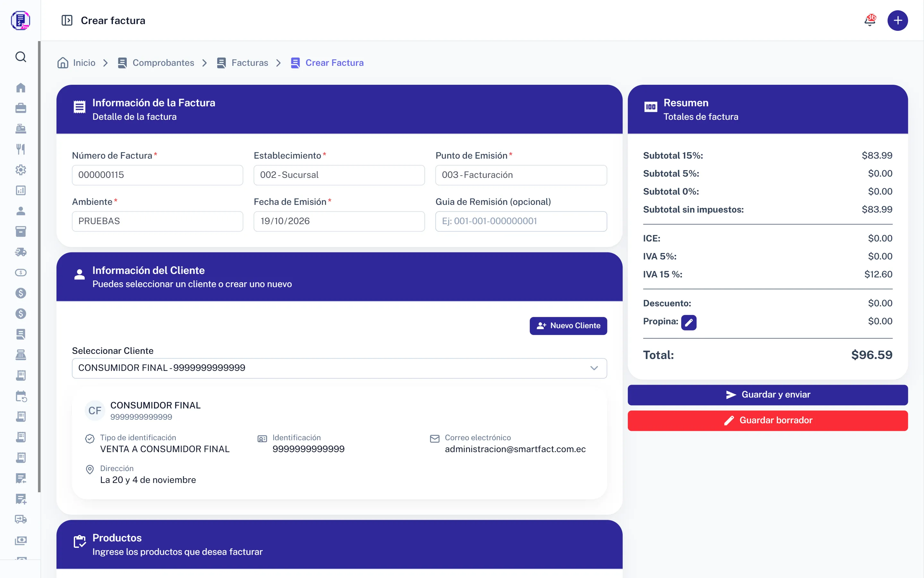This screenshot has height=578, width=924.
Task: Open the home icon in the sidebar
Action: point(21,88)
